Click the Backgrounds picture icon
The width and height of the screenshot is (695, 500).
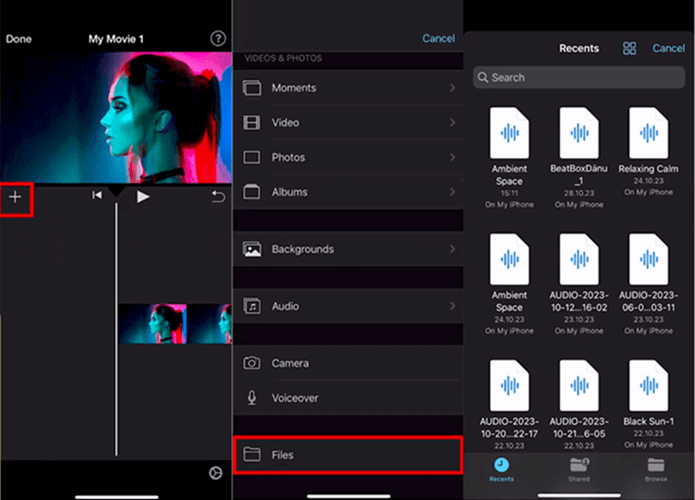[x=252, y=249]
